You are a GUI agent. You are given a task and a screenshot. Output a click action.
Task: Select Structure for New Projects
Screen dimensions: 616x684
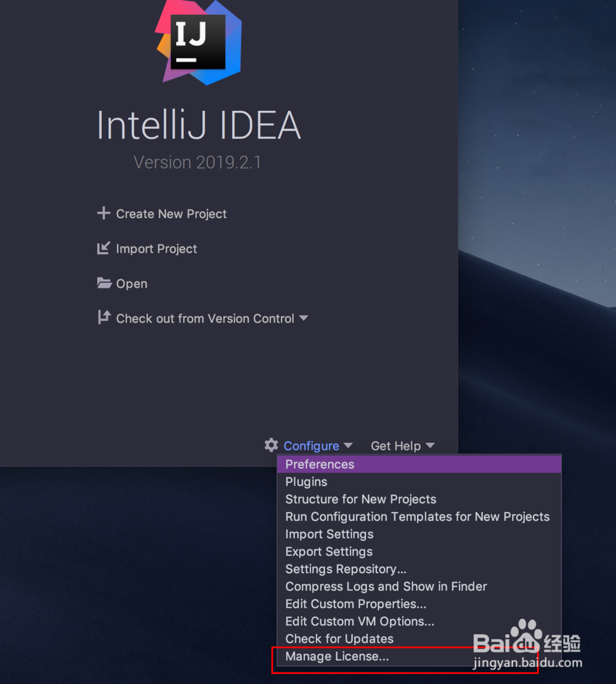[x=360, y=499]
